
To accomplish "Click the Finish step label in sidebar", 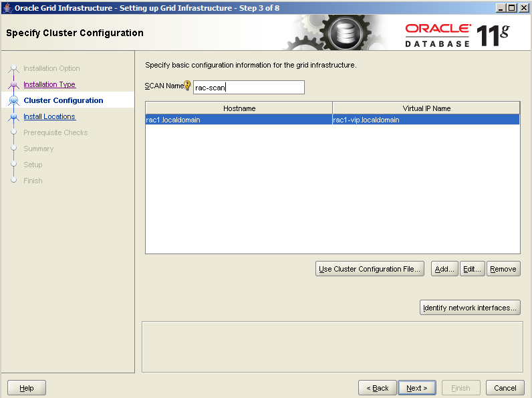I will (33, 181).
